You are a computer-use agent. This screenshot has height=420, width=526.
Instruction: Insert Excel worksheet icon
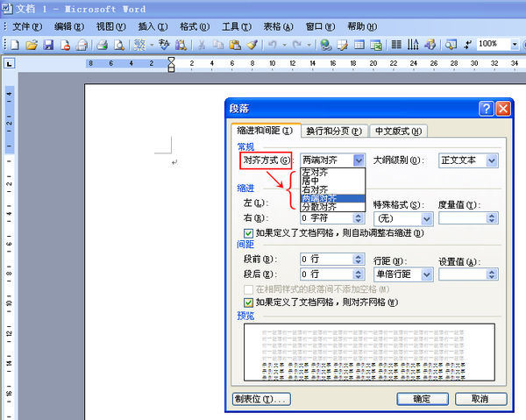pyautogui.click(x=376, y=45)
